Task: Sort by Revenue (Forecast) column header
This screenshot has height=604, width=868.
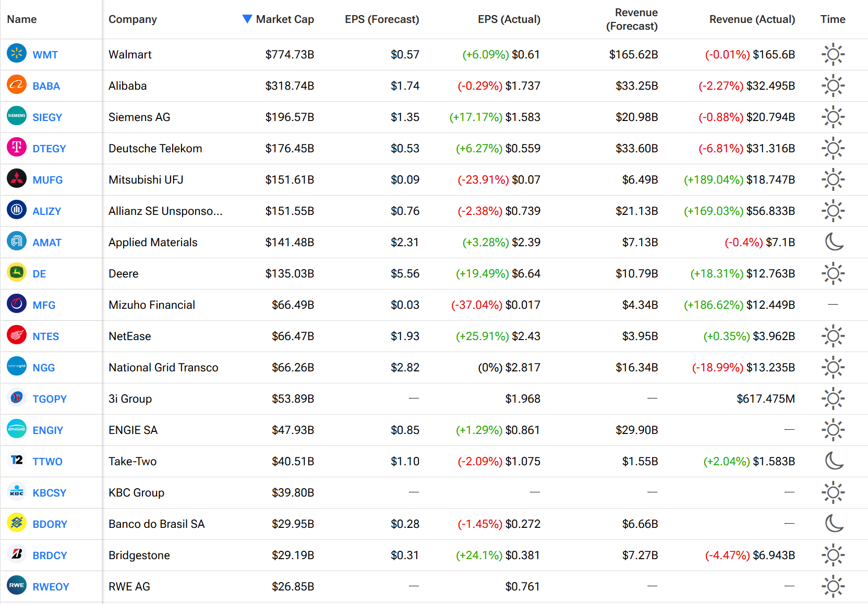Action: pos(632,19)
